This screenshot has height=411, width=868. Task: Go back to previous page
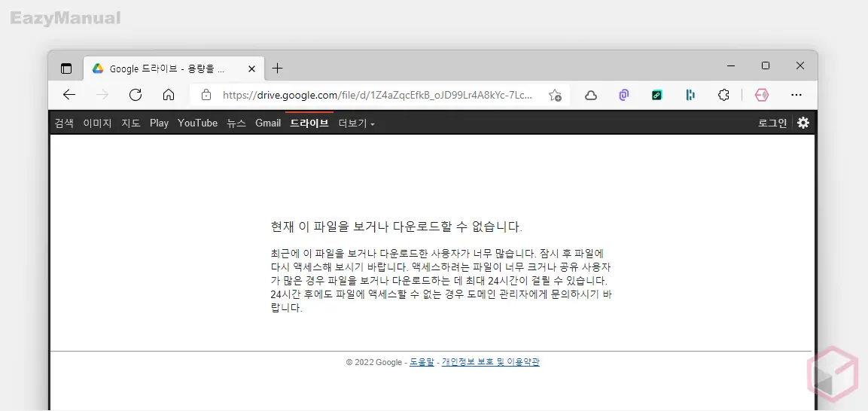pos(69,95)
